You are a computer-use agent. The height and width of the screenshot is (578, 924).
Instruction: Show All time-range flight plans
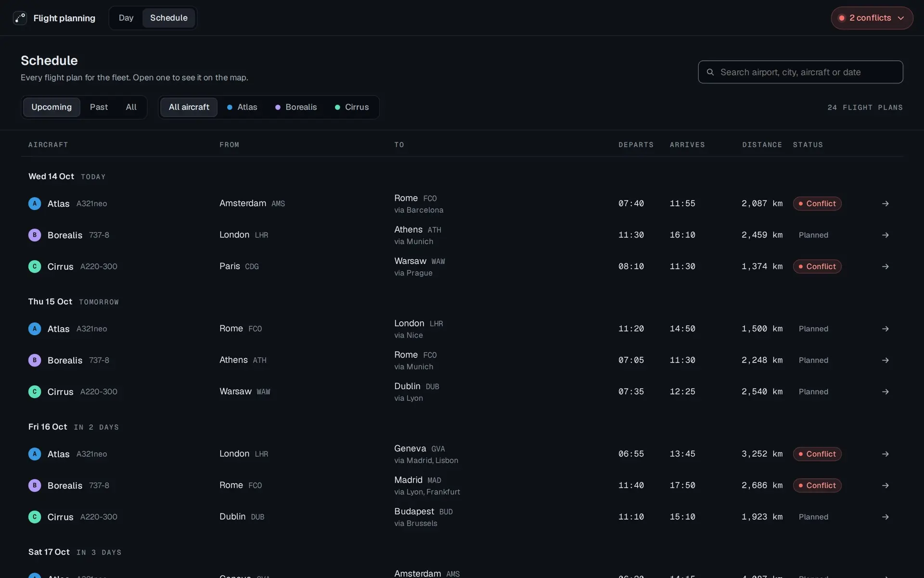(131, 107)
